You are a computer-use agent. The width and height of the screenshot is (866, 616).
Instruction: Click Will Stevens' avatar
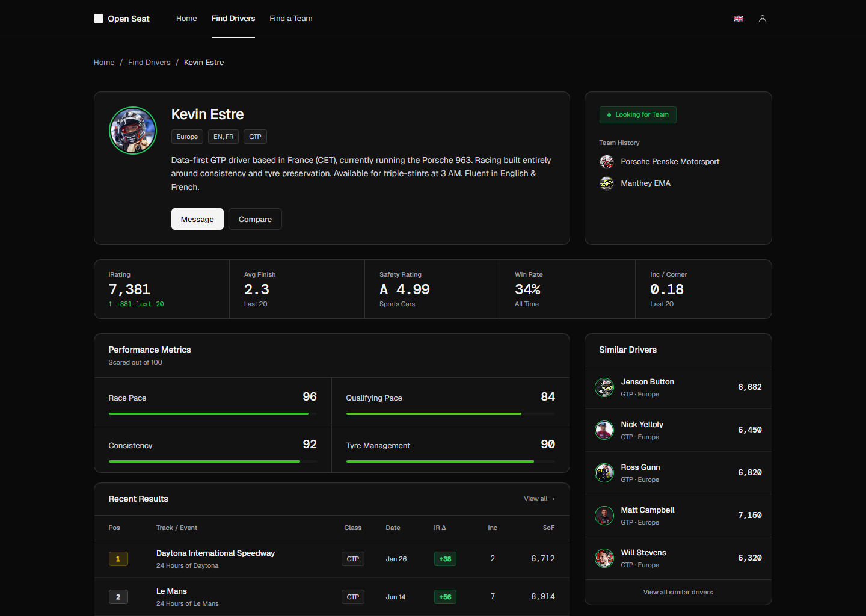(604, 558)
